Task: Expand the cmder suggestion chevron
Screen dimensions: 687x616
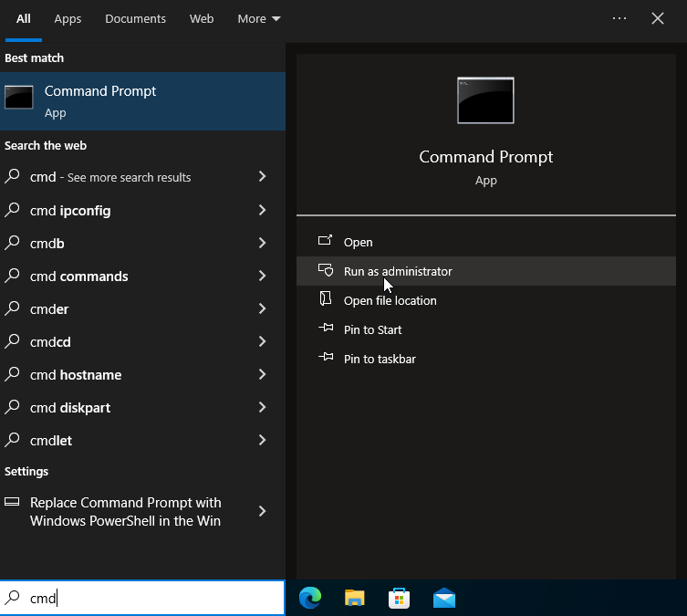Action: (x=262, y=308)
